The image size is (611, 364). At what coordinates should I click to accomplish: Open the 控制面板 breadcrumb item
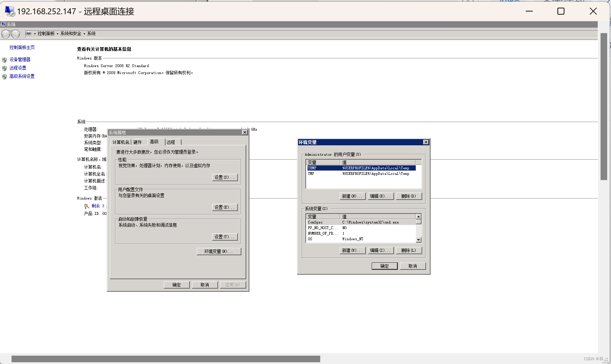pyautogui.click(x=46, y=34)
